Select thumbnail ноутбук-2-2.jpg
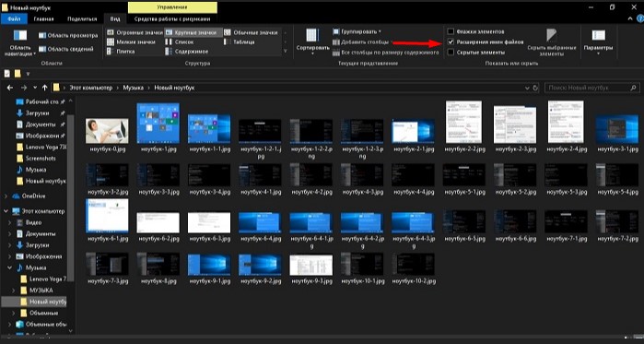 click(463, 122)
